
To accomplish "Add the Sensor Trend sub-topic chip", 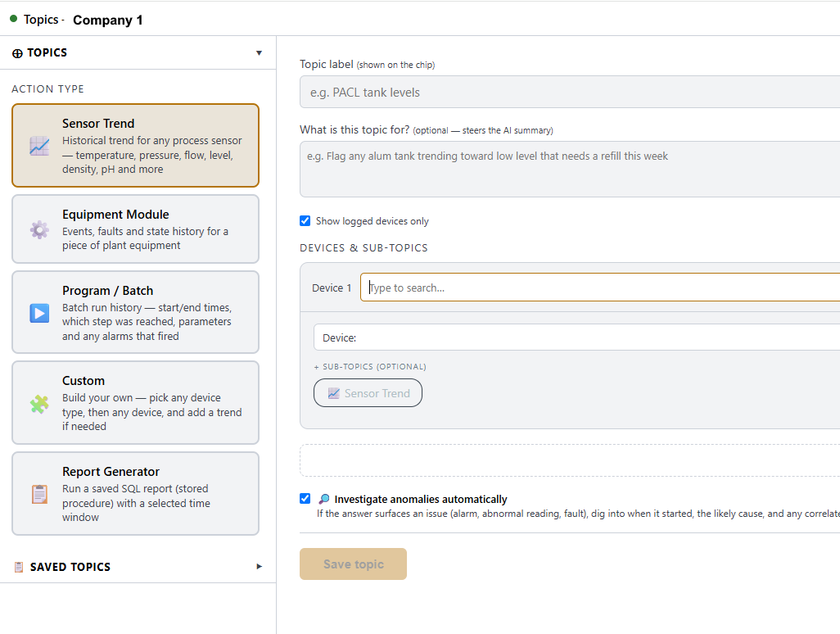I will (368, 393).
